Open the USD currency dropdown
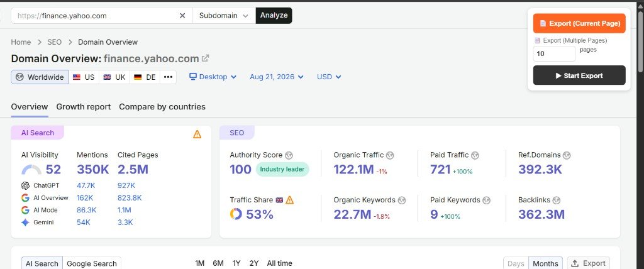The height and width of the screenshot is (269, 644). click(x=329, y=77)
